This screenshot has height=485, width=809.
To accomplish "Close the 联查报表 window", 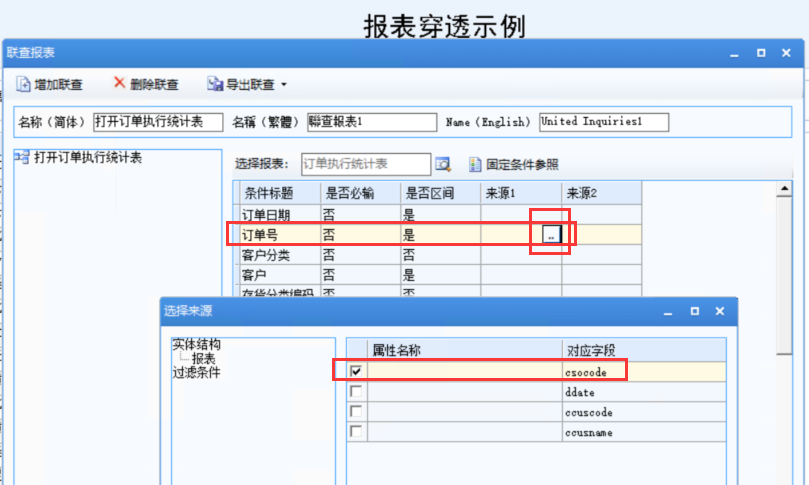I will (x=786, y=53).
